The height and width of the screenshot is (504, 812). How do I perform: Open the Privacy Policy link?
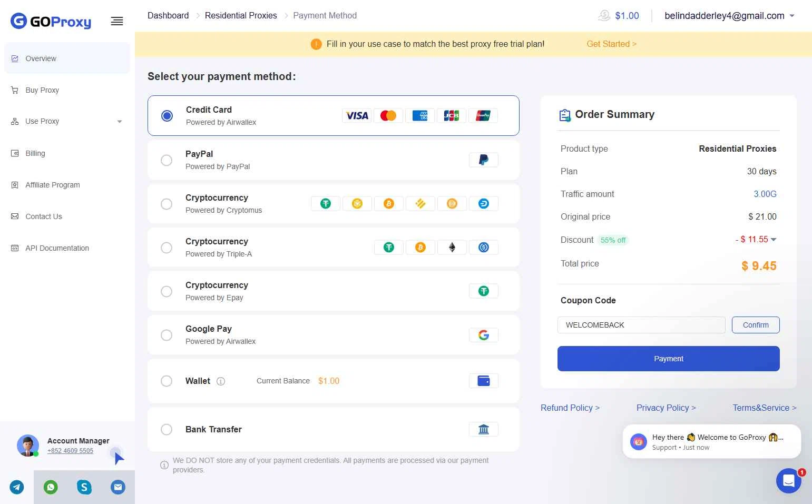666,408
